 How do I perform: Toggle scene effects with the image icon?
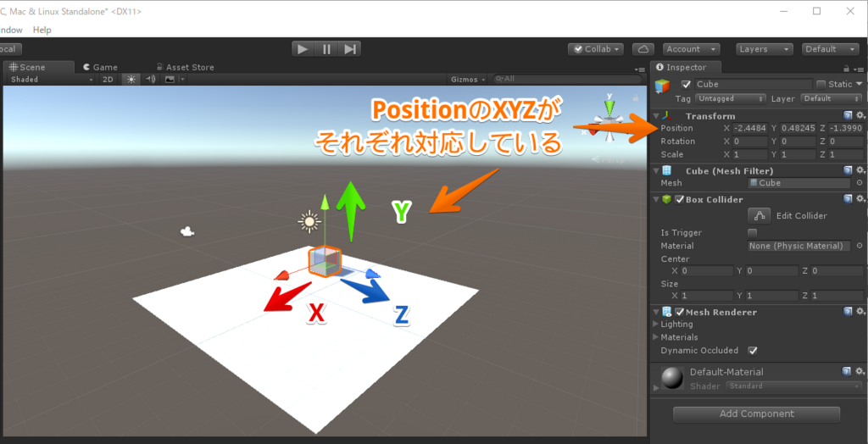click(170, 79)
